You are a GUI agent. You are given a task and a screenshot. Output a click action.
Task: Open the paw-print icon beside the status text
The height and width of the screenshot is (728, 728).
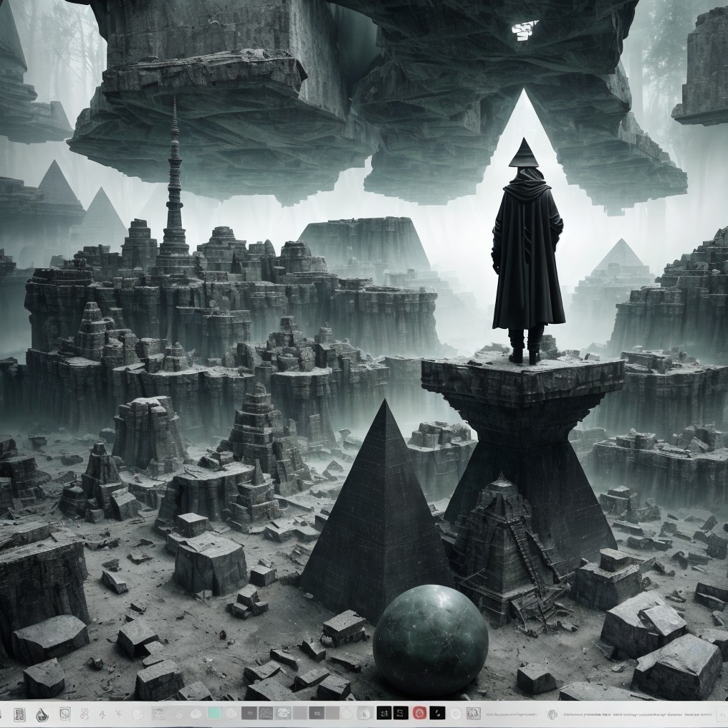(552, 714)
